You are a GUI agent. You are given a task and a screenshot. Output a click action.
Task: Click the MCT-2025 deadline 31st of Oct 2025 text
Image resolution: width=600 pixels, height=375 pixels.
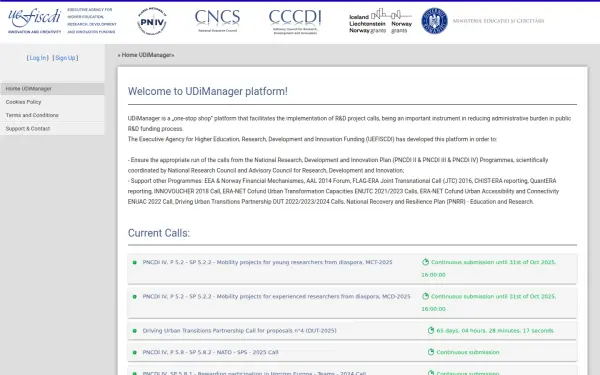coord(489,268)
